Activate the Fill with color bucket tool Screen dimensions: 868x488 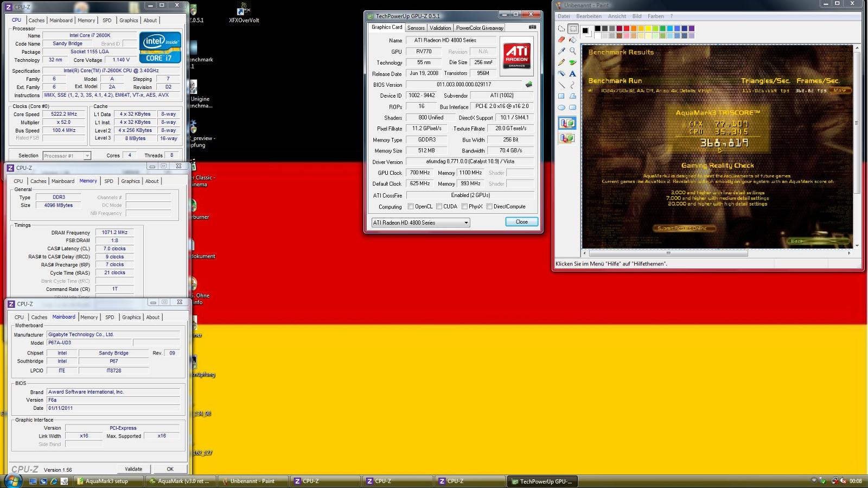pos(573,40)
